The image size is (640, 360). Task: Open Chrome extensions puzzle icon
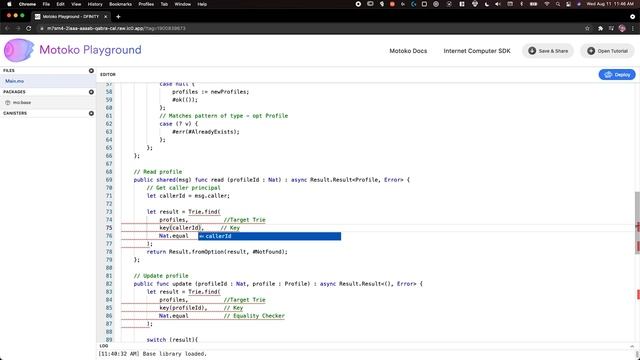click(x=600, y=28)
